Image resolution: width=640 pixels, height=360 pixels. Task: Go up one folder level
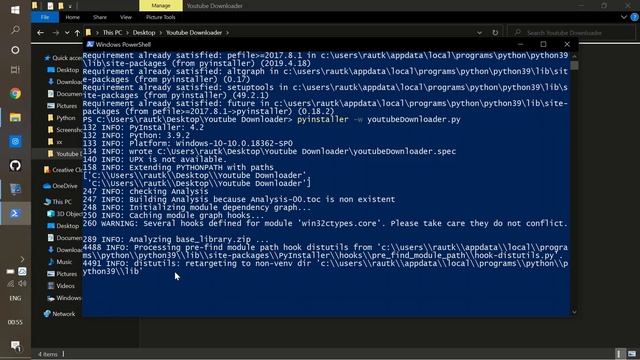coord(77,33)
